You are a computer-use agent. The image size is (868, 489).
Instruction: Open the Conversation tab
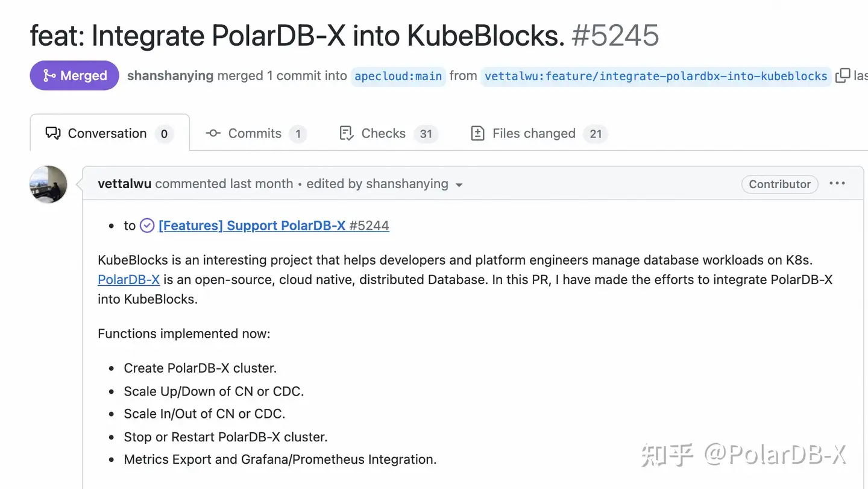click(107, 133)
